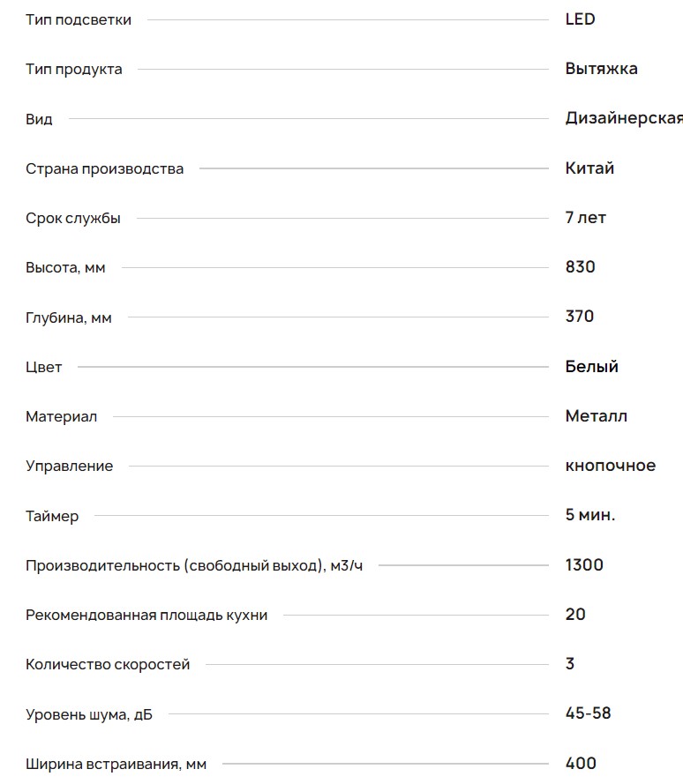Click the noise level value "45-58"
Viewport: 683px width, 784px height.
pyautogui.click(x=588, y=713)
